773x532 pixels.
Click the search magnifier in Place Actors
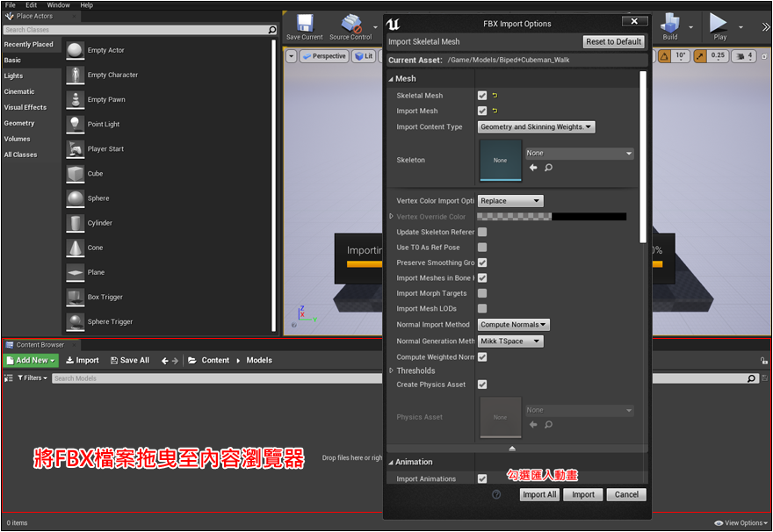tap(272, 30)
